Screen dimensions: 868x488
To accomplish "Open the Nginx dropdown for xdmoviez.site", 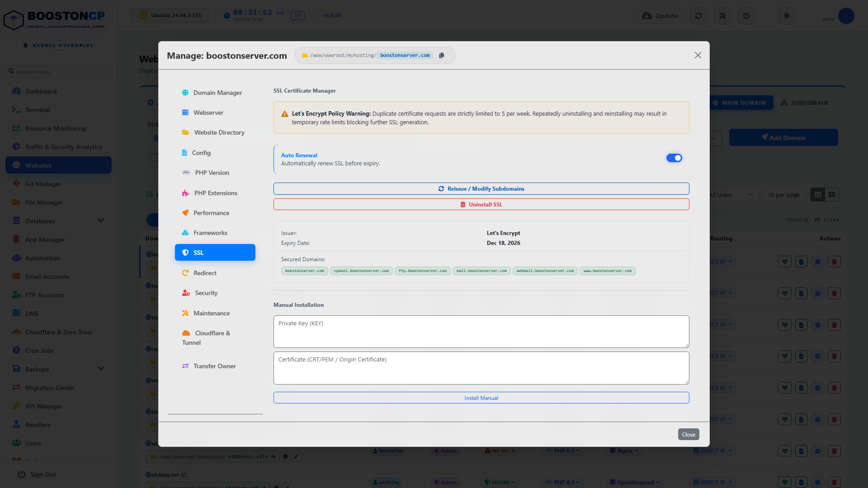I will tap(624, 451).
